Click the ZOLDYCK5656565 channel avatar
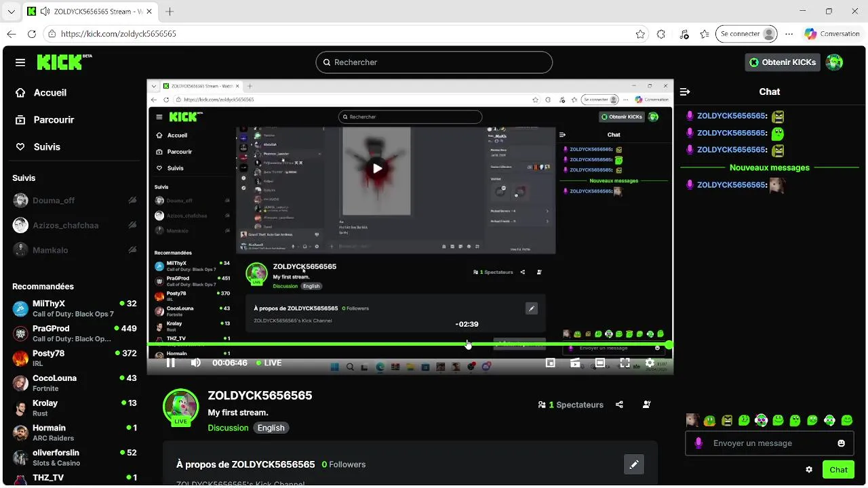The image size is (868, 488). (180, 407)
